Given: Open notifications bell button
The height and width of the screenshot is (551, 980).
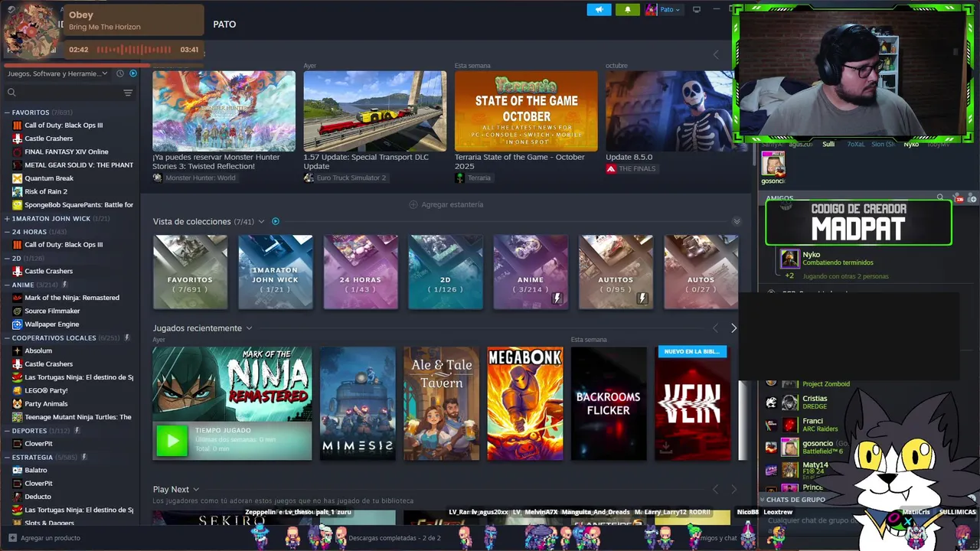Looking at the screenshot, I should 627,9.
